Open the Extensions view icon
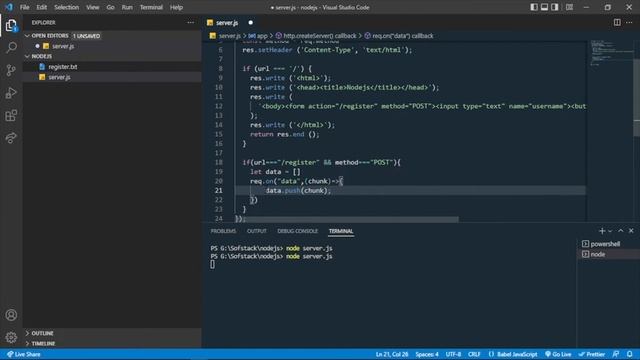Viewport: 640px width, 360px height. pyautogui.click(x=11, y=116)
